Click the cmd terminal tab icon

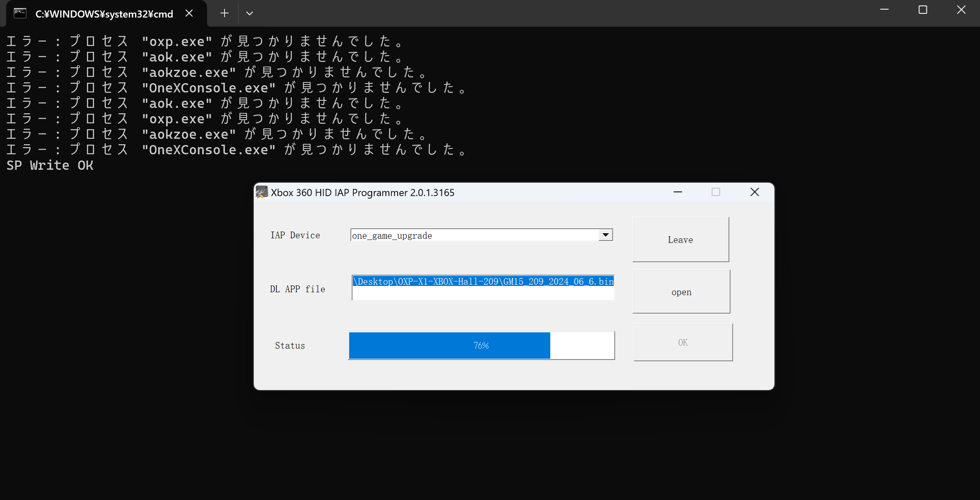pyautogui.click(x=20, y=13)
